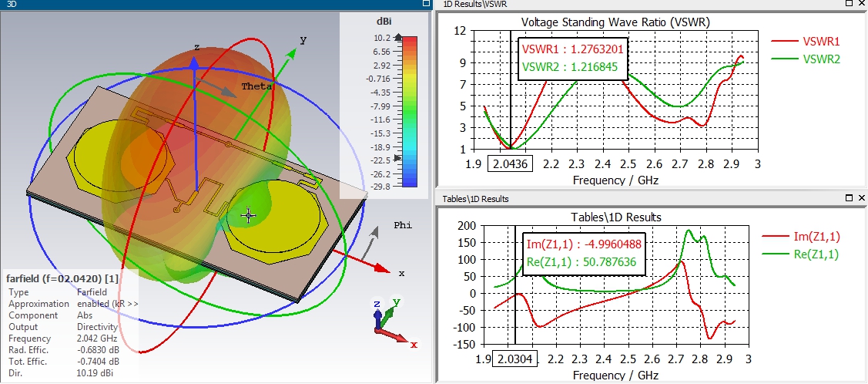The height and width of the screenshot is (384, 868).
Task: Click the Dir. 10.19 dBi value
Action: click(x=96, y=373)
